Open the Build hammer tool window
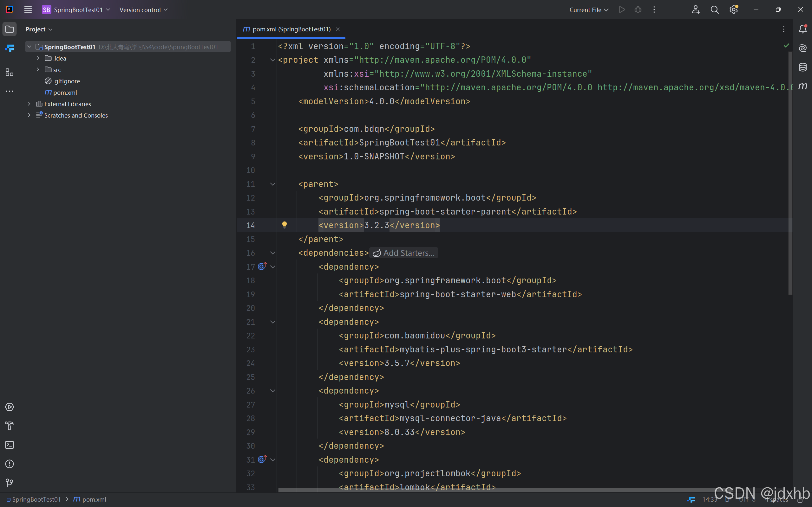 10,426
